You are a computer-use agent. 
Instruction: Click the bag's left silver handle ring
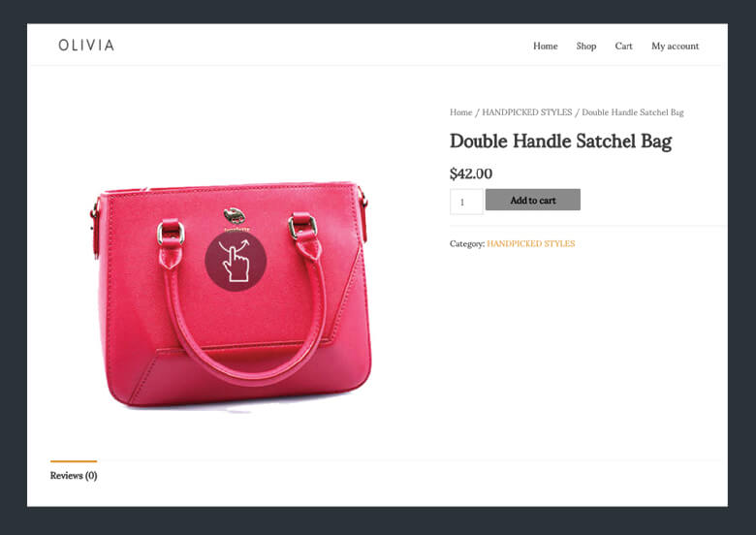pyautogui.click(x=171, y=234)
